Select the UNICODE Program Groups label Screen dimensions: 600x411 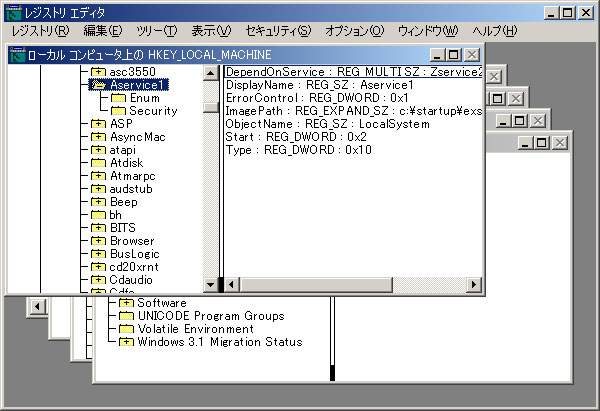(211, 316)
